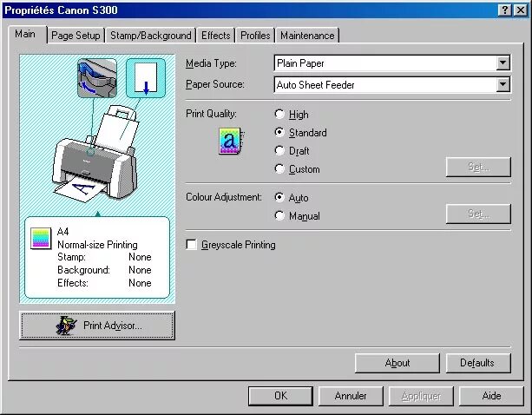Click the 'A4' paper size text
The width and height of the screenshot is (532, 415).
click(x=63, y=232)
